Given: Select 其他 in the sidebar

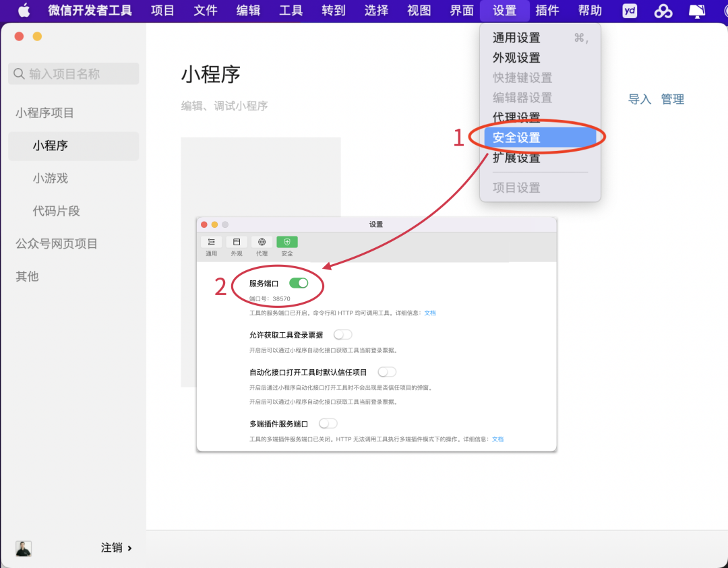Looking at the screenshot, I should pos(27,276).
